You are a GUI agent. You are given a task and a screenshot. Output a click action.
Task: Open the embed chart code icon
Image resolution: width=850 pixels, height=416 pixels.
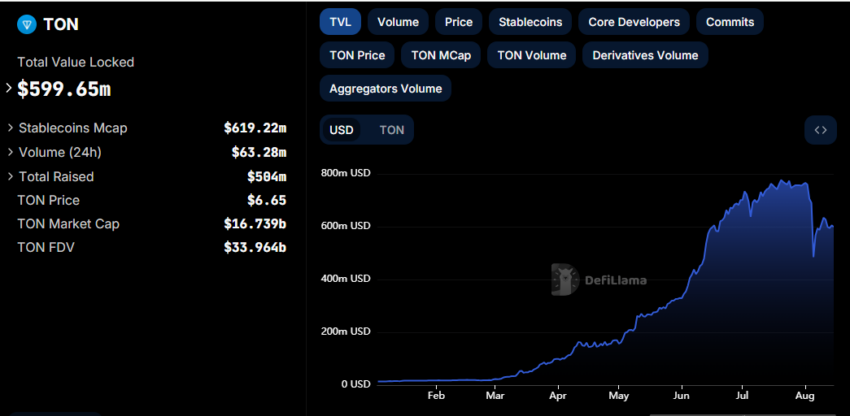[820, 130]
